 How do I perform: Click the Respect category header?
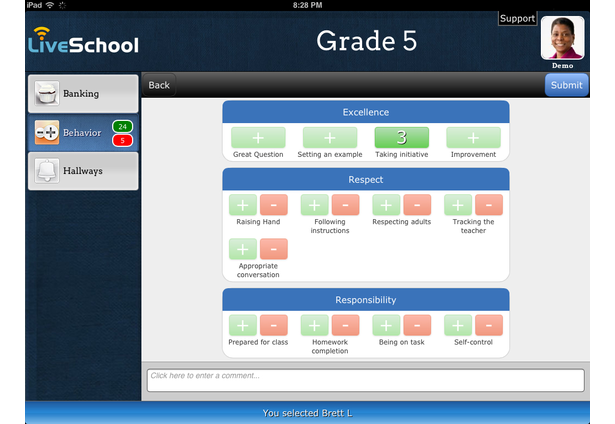366,180
